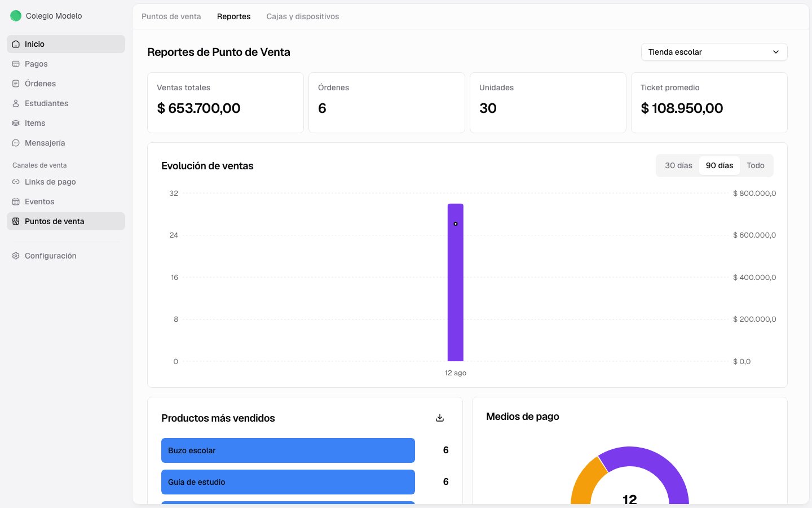Go to Inicio in the sidebar
This screenshot has width=812, height=508.
(x=66, y=44)
